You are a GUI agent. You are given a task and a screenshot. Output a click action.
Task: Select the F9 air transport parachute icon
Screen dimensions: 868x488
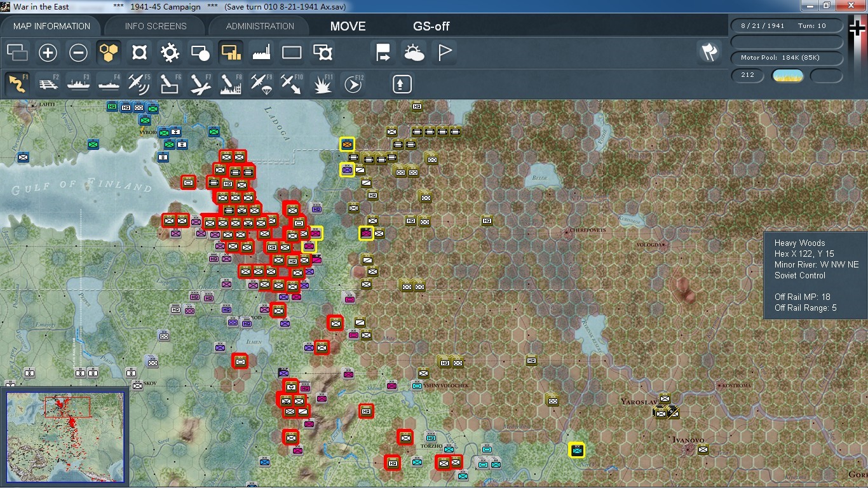pos(261,84)
